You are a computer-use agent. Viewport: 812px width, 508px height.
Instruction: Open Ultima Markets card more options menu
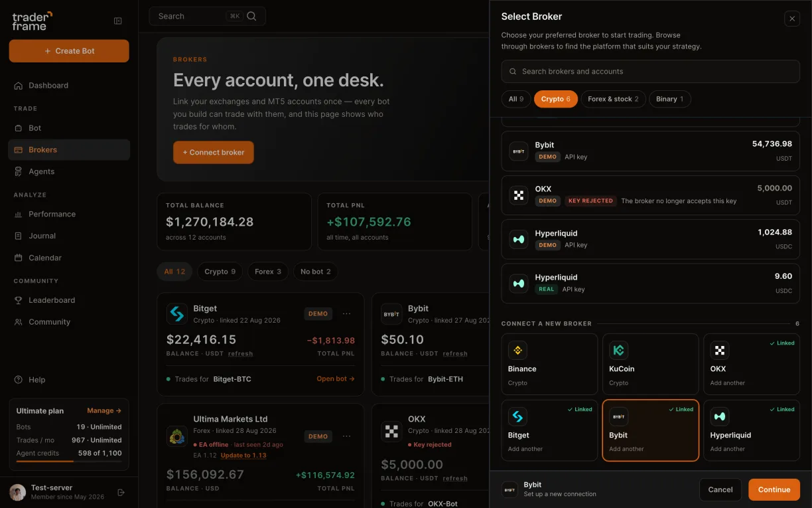(x=346, y=436)
